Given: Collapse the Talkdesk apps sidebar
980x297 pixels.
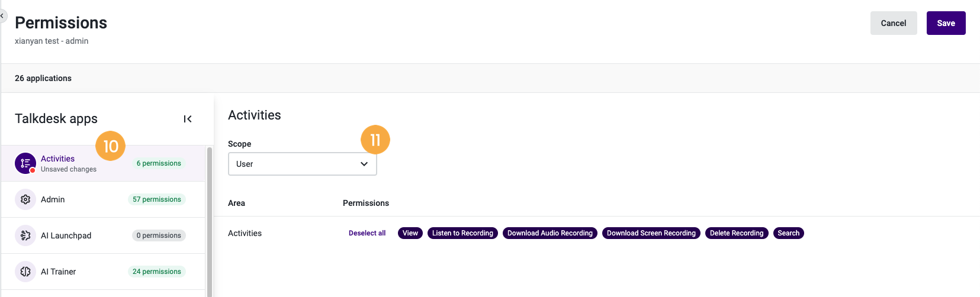Looking at the screenshot, I should 188,119.
